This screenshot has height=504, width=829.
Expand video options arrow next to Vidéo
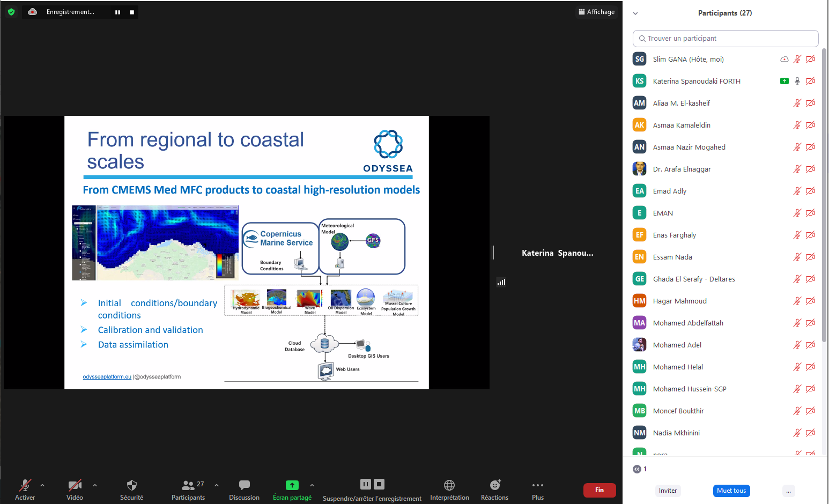pos(95,485)
